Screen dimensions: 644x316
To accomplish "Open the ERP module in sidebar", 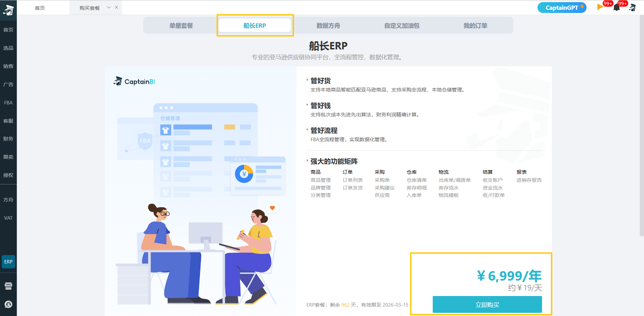I will [x=8, y=262].
